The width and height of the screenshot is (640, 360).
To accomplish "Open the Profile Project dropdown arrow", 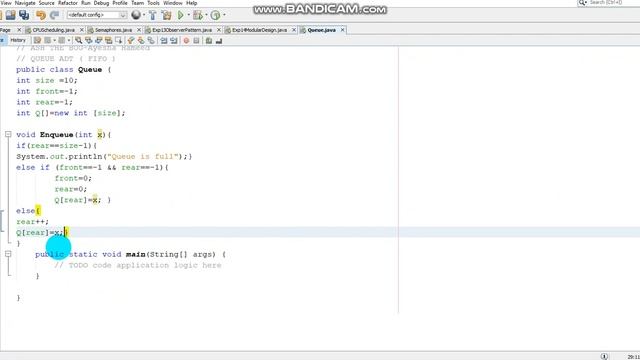I will [x=224, y=15].
